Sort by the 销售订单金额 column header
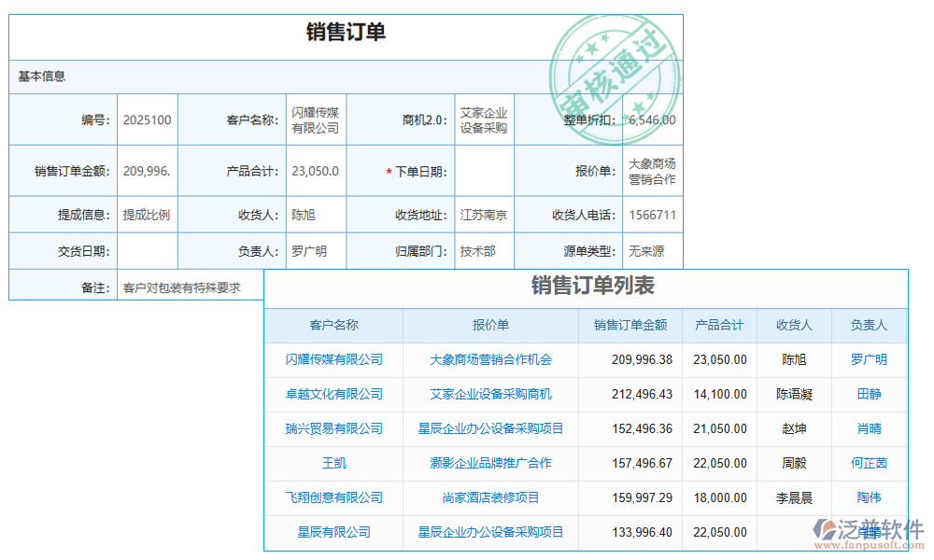 coord(630,325)
